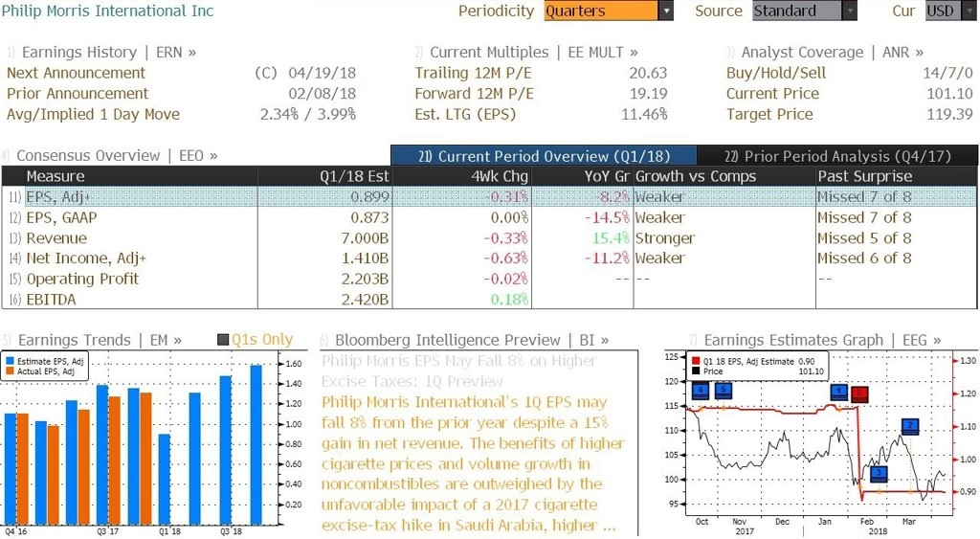The width and height of the screenshot is (980, 539).
Task: Click Revenue YoY growth 15.4%
Action: [x=611, y=238]
